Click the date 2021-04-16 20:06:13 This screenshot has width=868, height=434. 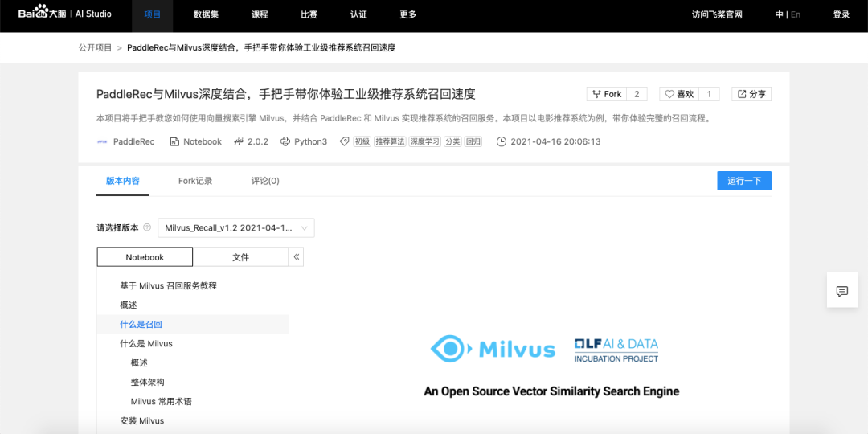[x=555, y=141]
